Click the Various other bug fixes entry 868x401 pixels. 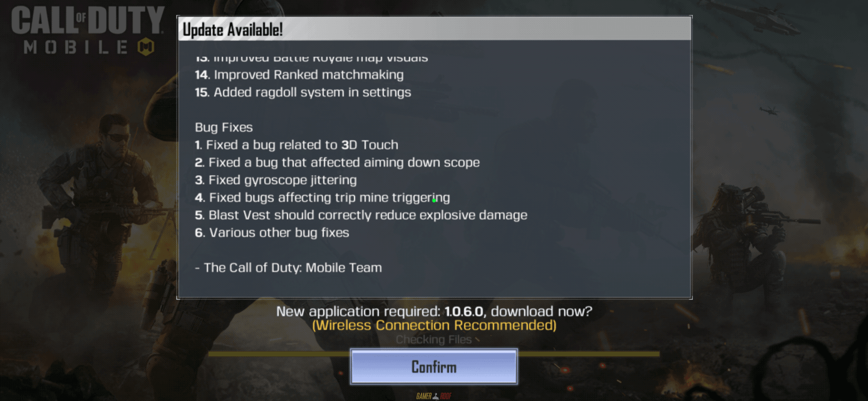pyautogui.click(x=272, y=233)
